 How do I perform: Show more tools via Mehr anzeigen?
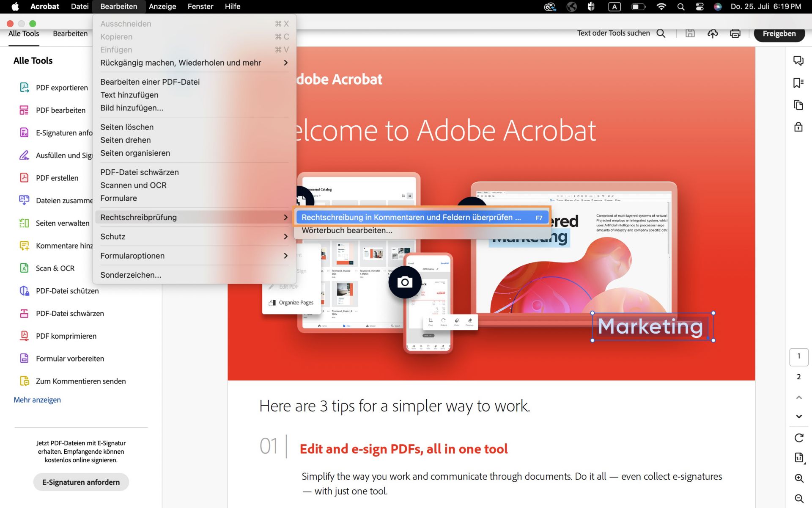(37, 400)
